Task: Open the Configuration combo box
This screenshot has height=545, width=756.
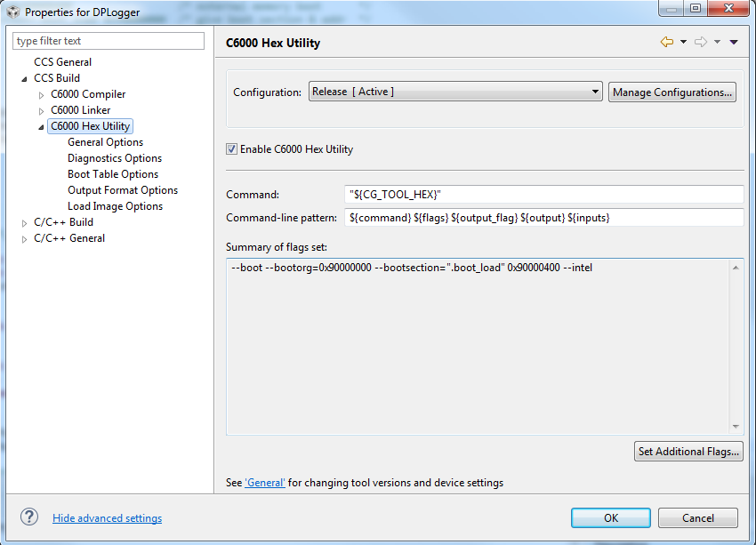Action: 455,92
